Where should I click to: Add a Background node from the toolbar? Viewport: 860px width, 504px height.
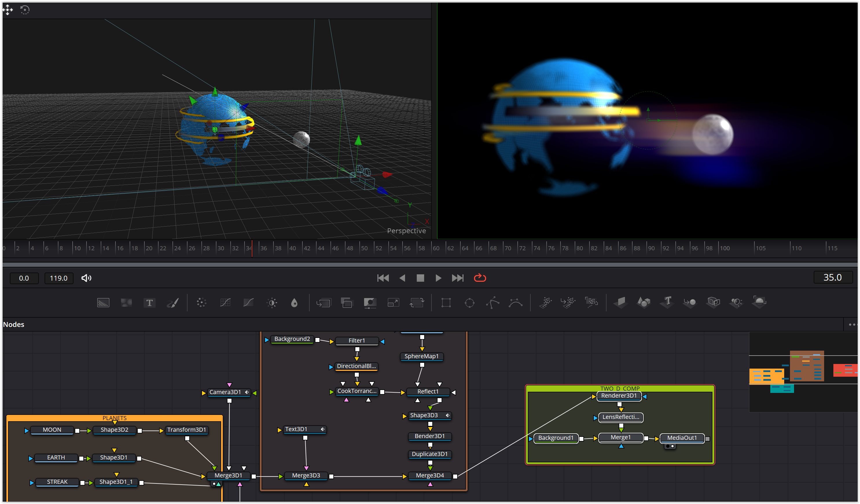(103, 303)
